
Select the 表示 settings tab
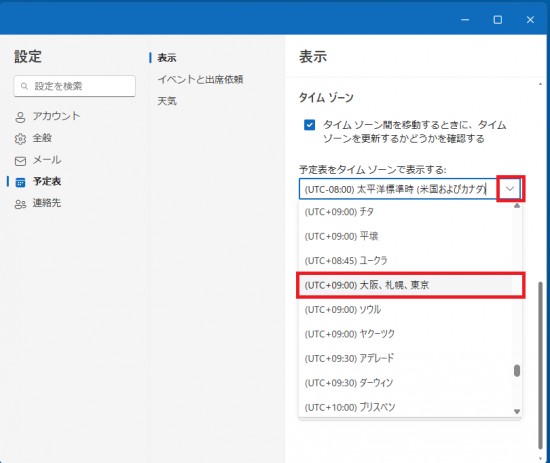(167, 58)
